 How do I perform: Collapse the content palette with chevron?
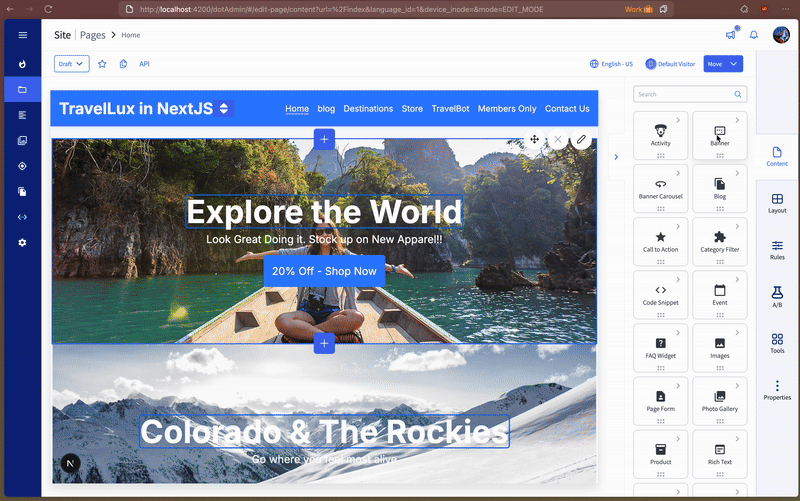615,156
